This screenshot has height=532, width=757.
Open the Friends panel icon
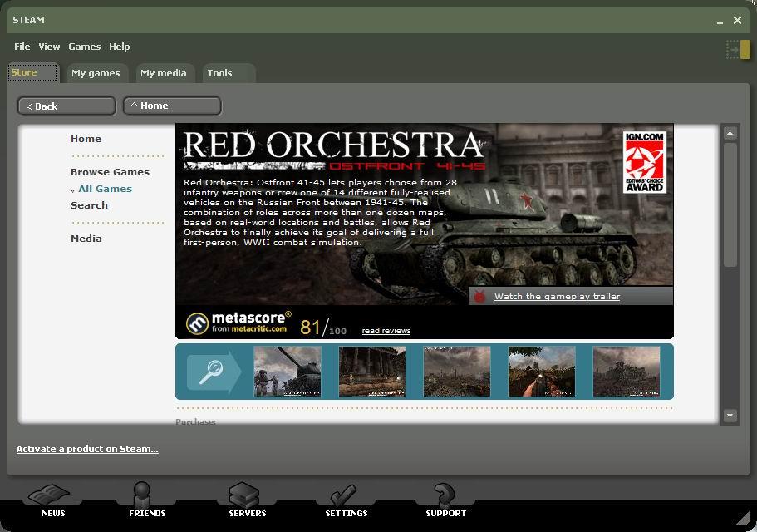[x=142, y=495]
